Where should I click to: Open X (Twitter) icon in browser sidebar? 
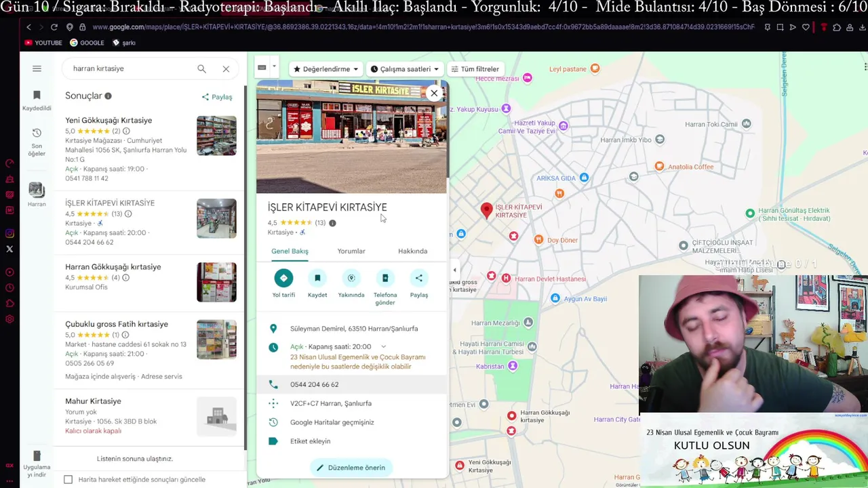click(x=9, y=249)
